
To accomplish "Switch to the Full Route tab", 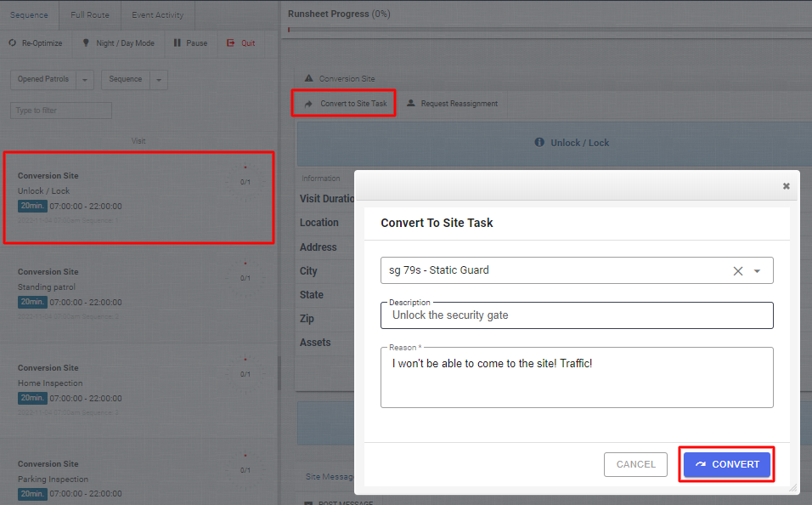I will click(89, 14).
